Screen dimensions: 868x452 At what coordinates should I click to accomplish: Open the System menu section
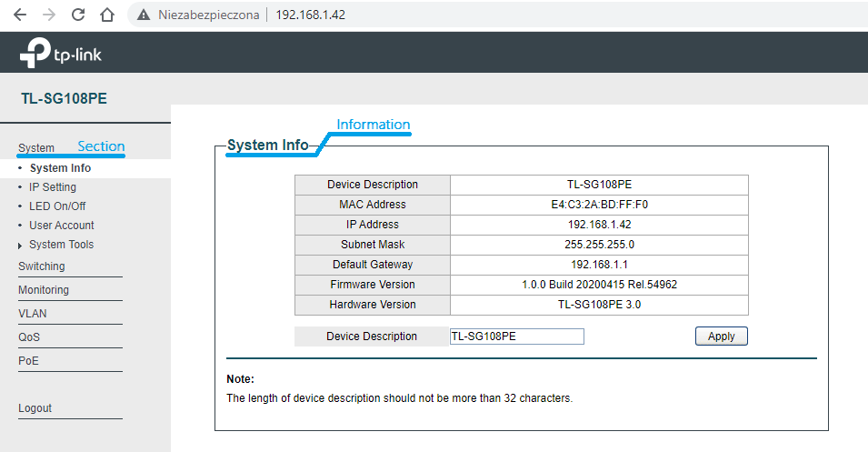click(x=36, y=148)
